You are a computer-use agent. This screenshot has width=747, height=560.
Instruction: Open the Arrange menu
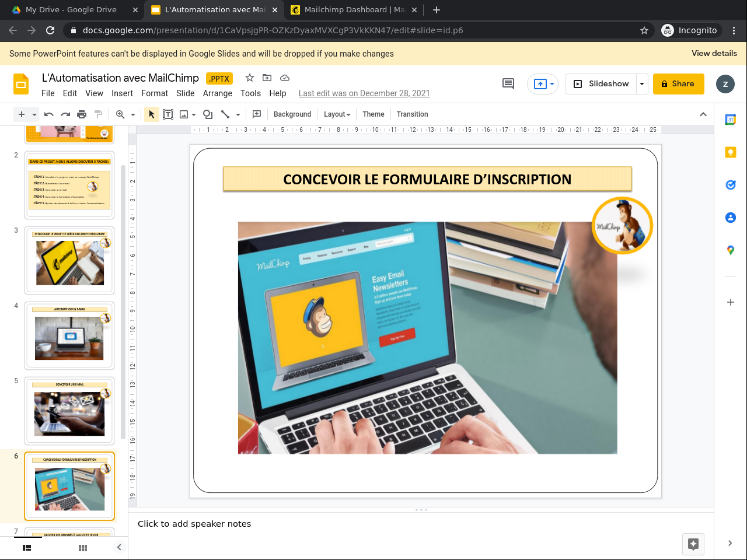point(218,93)
